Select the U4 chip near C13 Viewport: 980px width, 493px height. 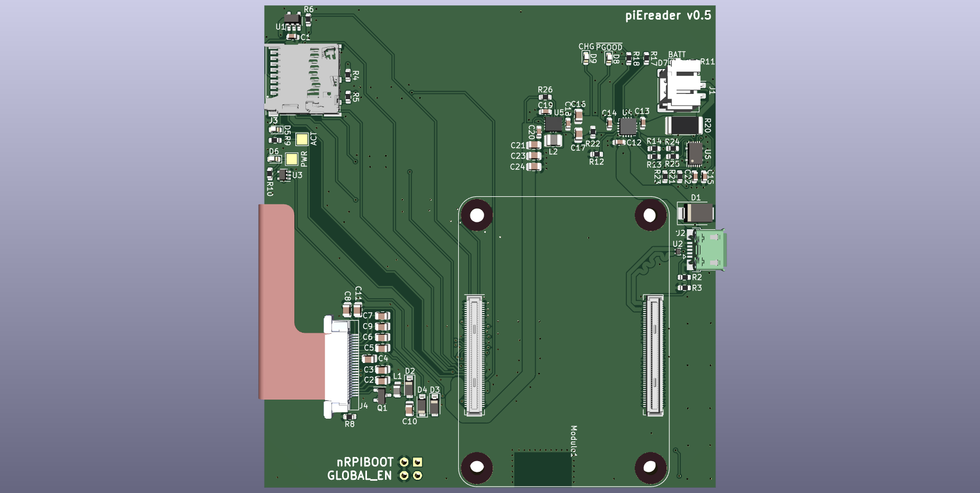(628, 127)
